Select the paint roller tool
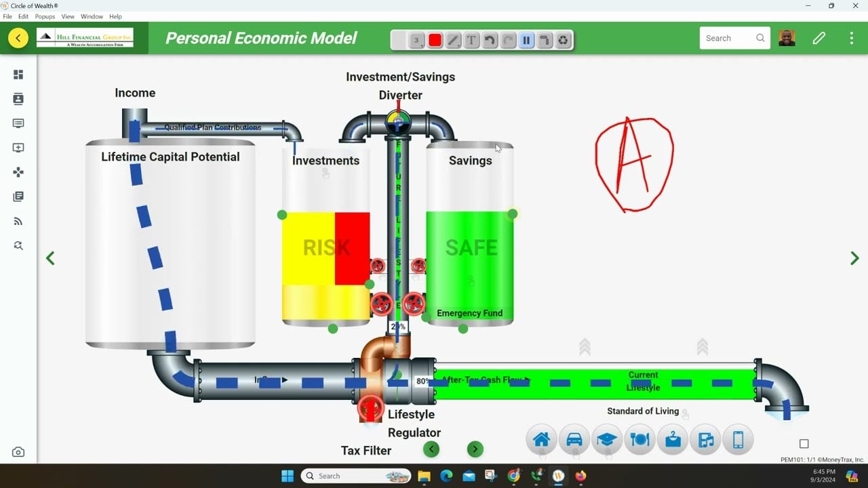The width and height of the screenshot is (868, 488). [545, 40]
